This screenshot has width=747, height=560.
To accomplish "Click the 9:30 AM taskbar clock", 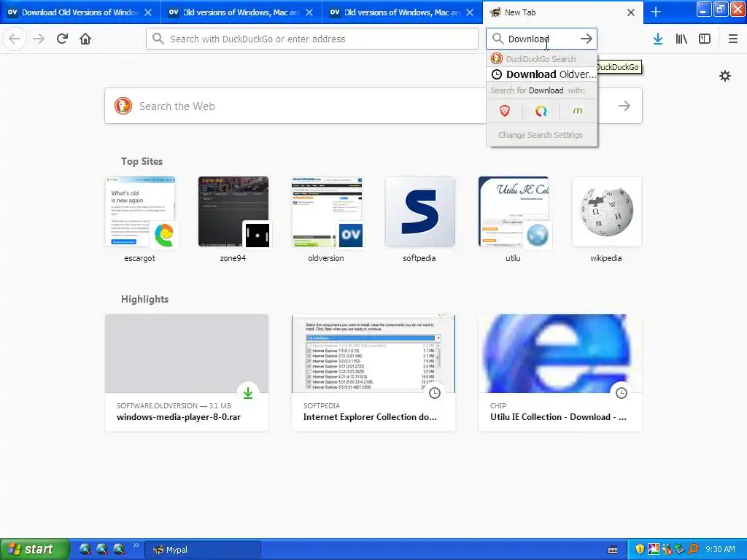I will point(720,550).
